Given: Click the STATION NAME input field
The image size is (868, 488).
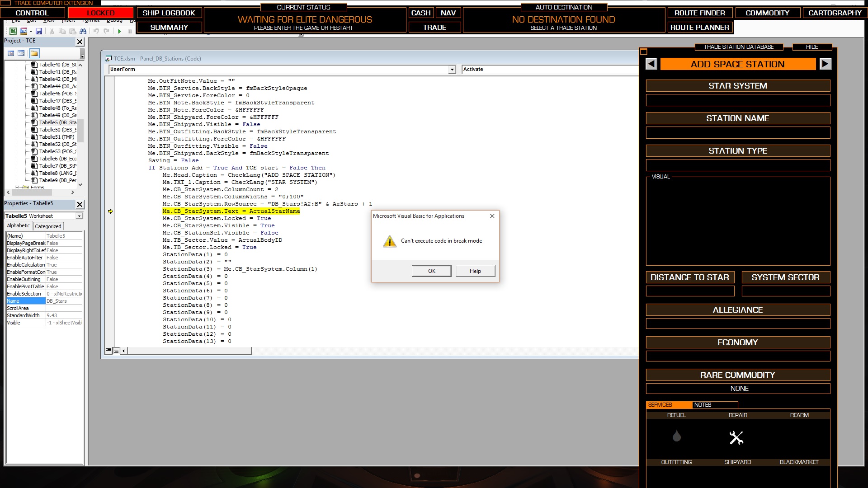Looking at the screenshot, I should 738,132.
